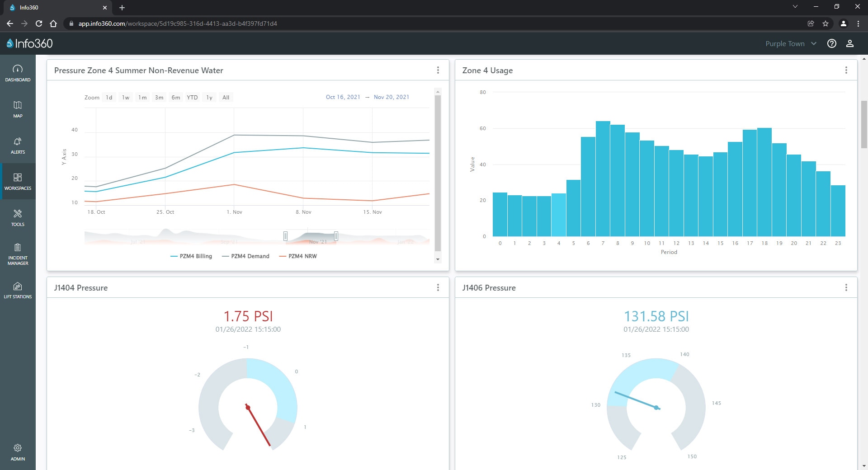Screen dimensions: 868x470
Task: Click the Oct 16, 2021 start date field
Action: click(343, 97)
